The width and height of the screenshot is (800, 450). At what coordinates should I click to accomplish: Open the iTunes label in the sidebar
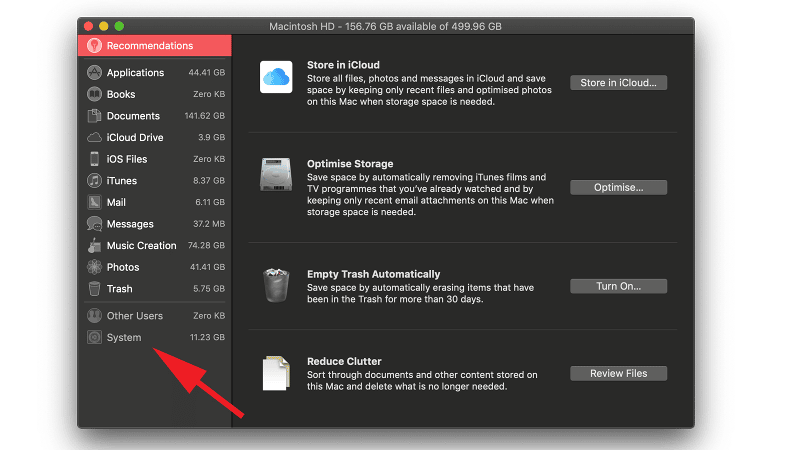click(x=121, y=181)
